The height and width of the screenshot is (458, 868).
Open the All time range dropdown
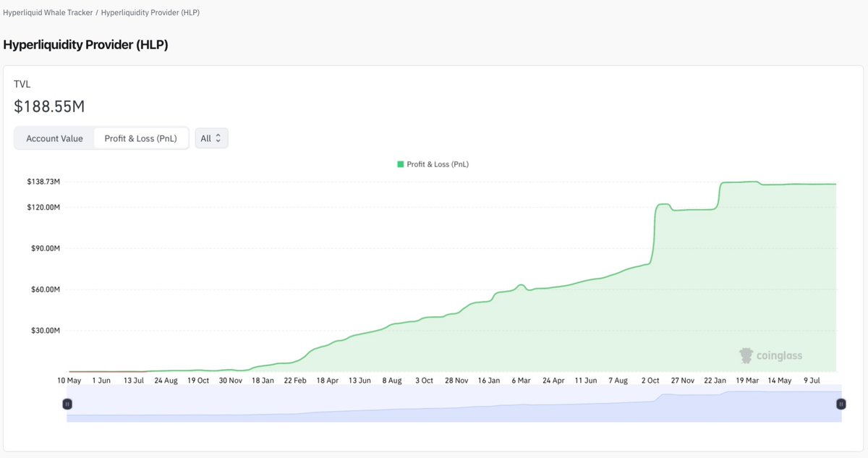211,138
